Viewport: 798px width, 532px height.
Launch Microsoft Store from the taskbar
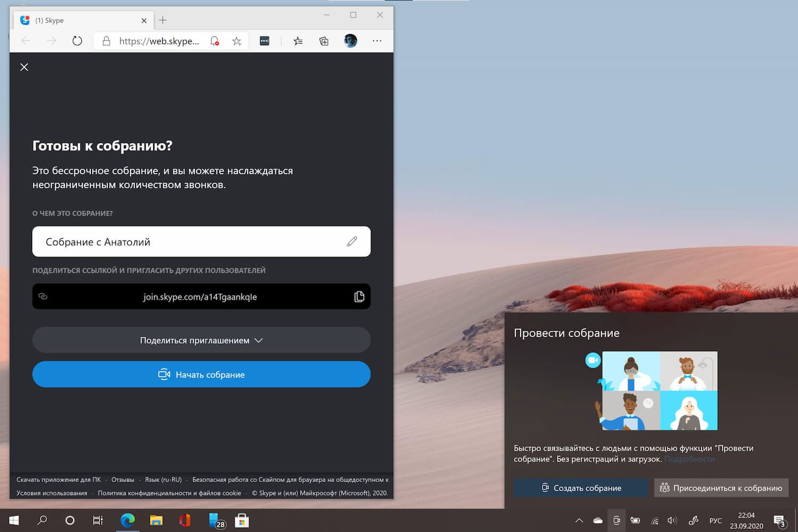(243, 520)
